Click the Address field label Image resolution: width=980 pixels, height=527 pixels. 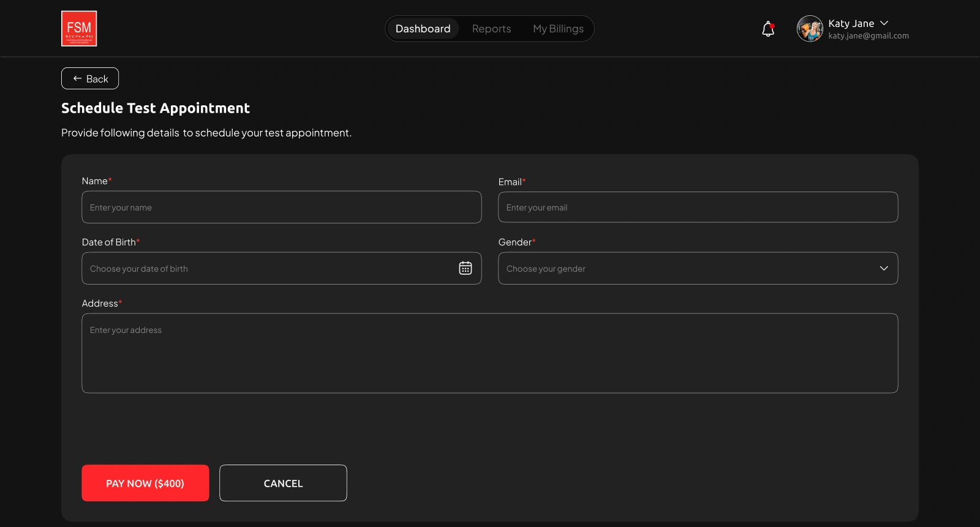click(x=102, y=304)
